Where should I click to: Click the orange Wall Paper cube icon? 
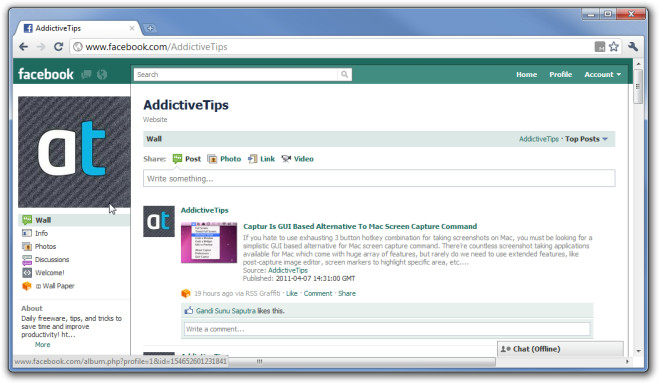coord(27,286)
